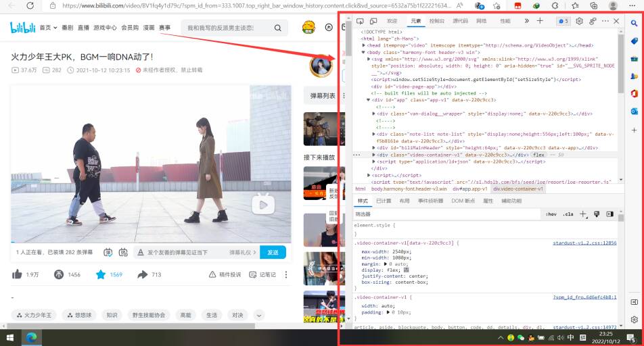644x346 pixels.
Task: Collapse the body element node in DOM tree
Action: pyautogui.click(x=363, y=52)
